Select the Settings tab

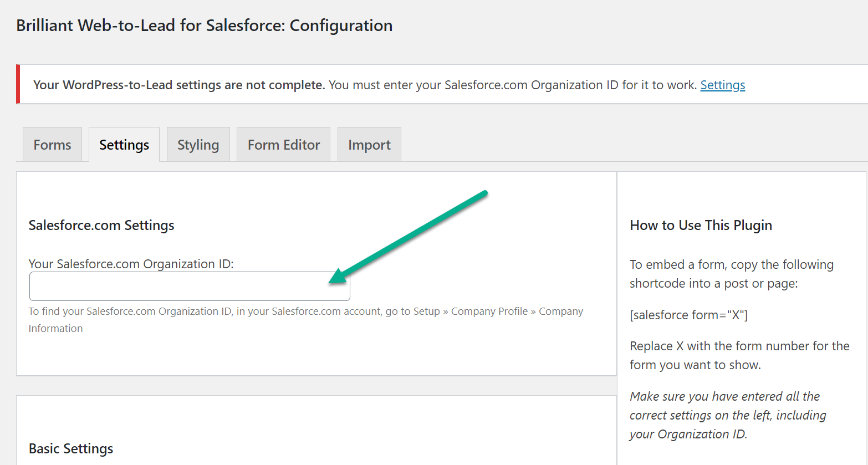tap(124, 145)
